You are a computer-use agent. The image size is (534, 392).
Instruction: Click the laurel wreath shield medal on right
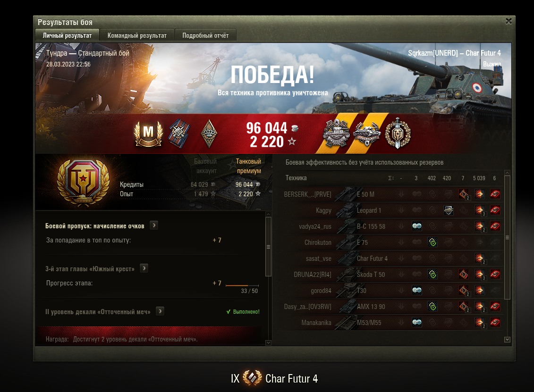(398, 133)
